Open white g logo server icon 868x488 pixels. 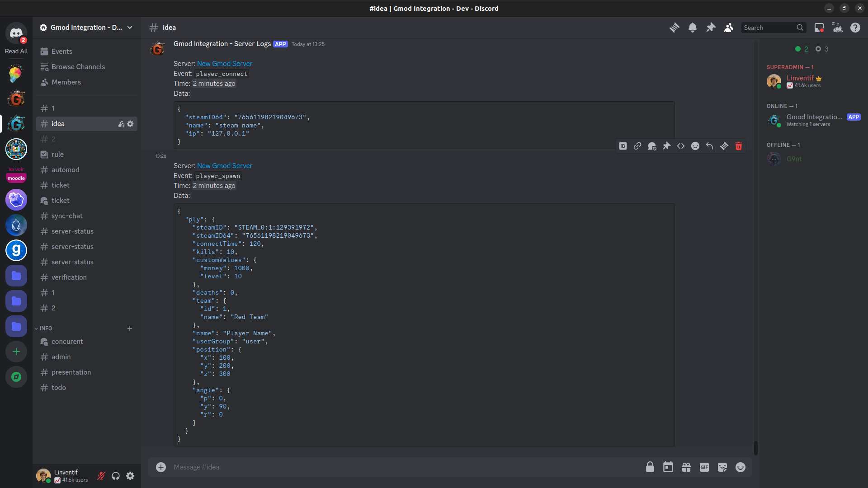click(x=16, y=250)
